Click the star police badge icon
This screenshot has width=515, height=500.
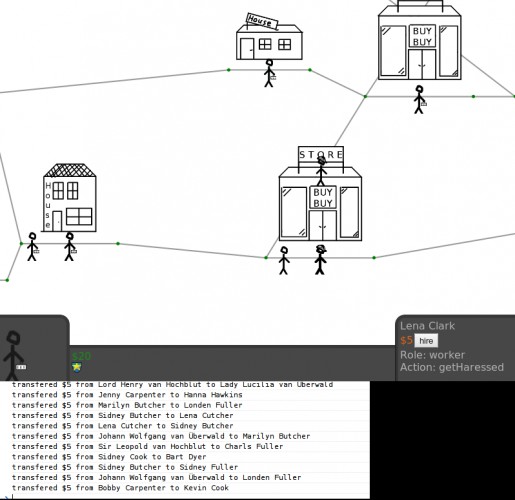[77, 367]
